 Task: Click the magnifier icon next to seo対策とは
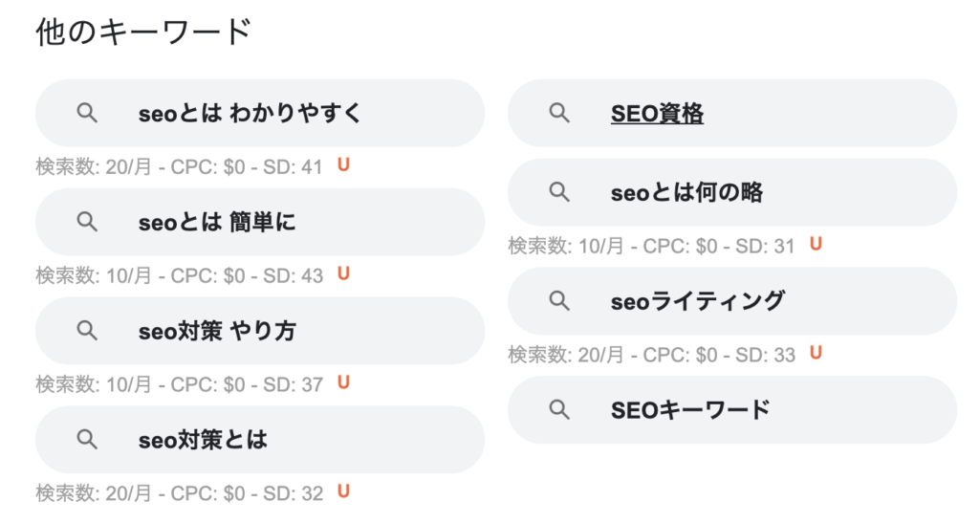click(87, 440)
